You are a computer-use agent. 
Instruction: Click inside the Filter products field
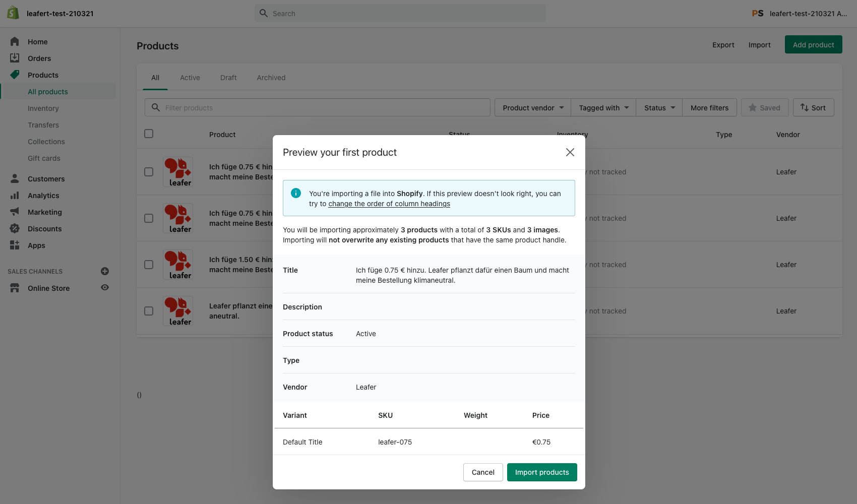(317, 107)
